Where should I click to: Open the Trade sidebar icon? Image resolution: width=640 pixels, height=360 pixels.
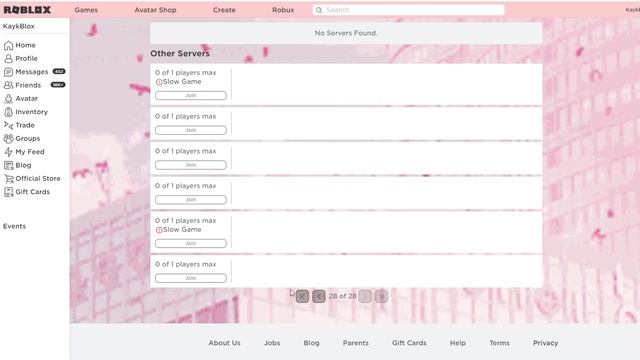click(8, 125)
